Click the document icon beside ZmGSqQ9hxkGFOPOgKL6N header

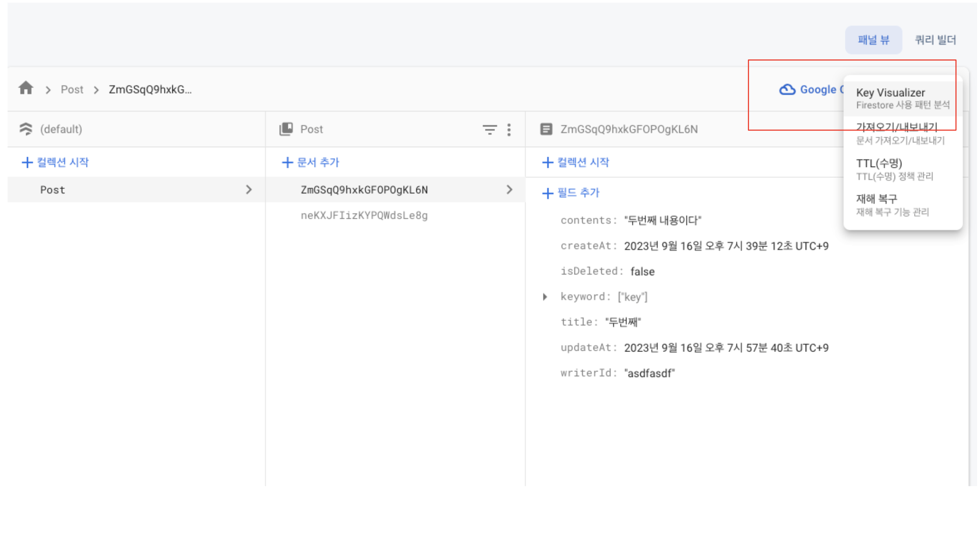[546, 129]
